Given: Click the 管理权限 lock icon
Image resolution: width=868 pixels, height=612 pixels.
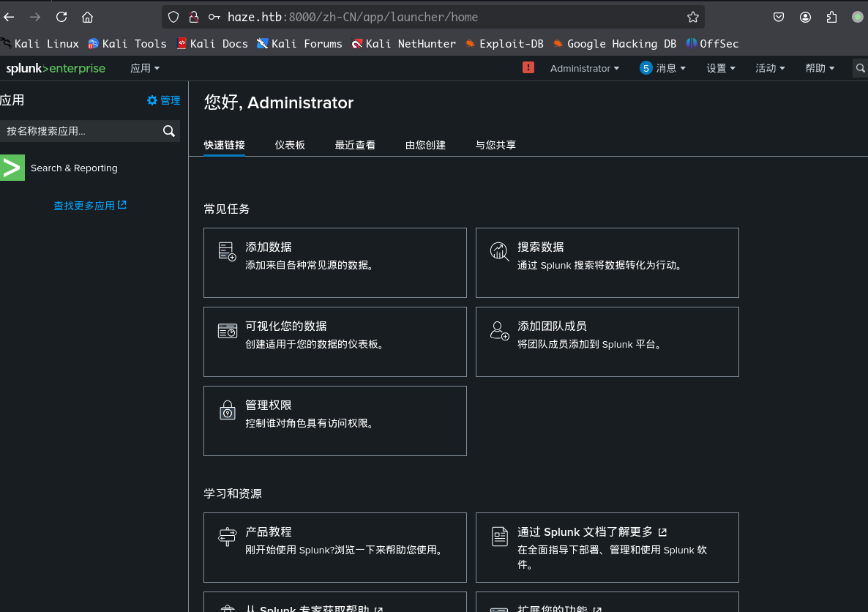Looking at the screenshot, I should [x=228, y=410].
